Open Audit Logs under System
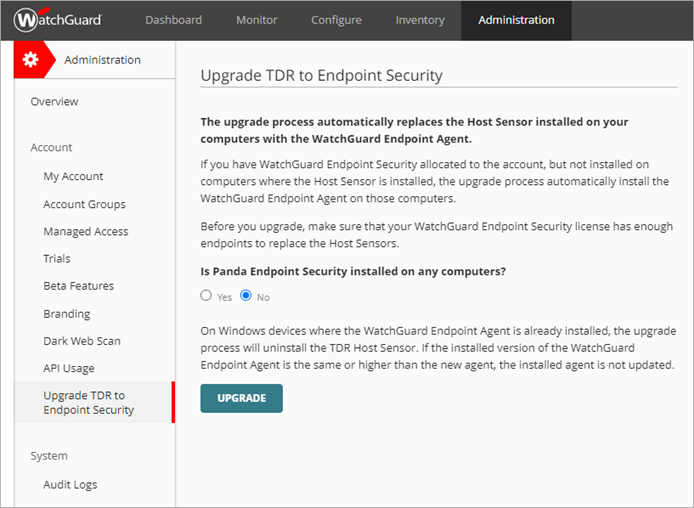The height and width of the screenshot is (508, 694). (x=70, y=485)
